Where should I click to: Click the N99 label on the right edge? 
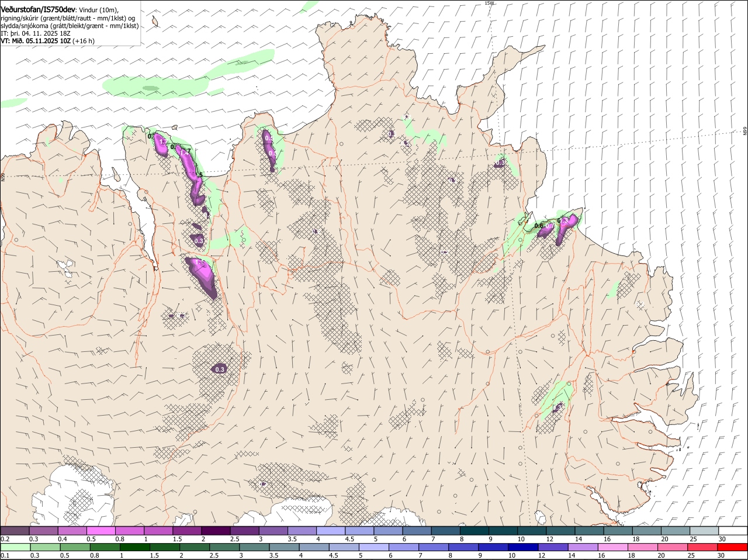(x=745, y=132)
